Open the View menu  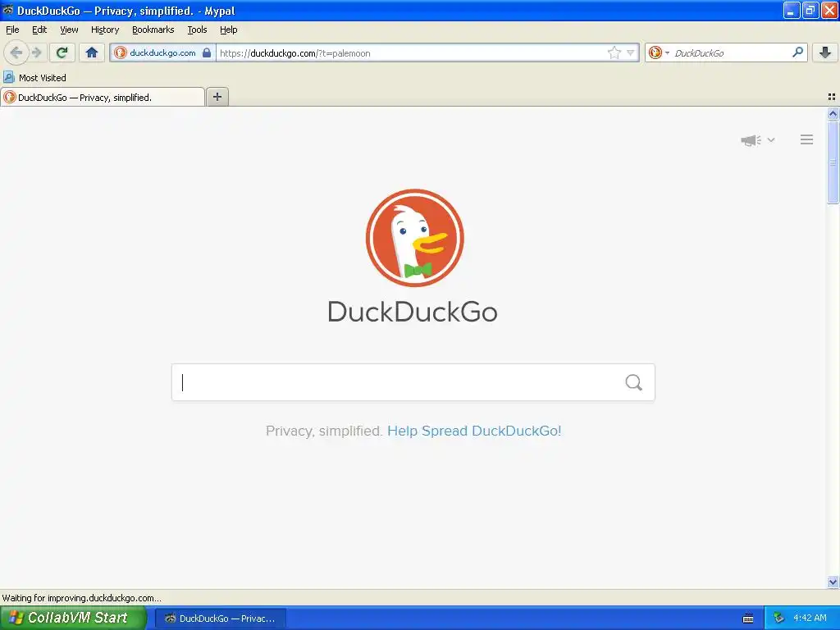(x=69, y=30)
